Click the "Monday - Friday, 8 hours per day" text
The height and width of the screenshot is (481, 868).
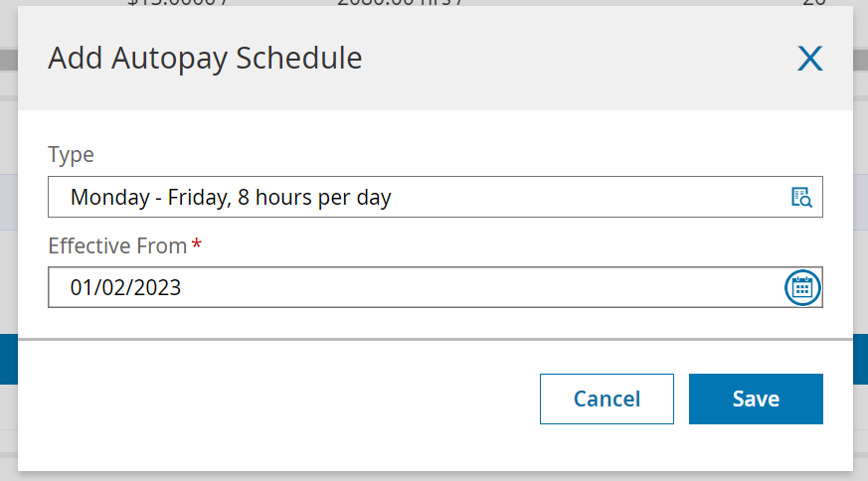(x=231, y=198)
